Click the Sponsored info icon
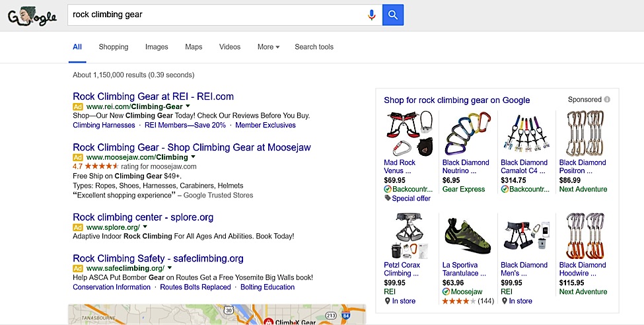This screenshot has height=325, width=644. (x=607, y=100)
